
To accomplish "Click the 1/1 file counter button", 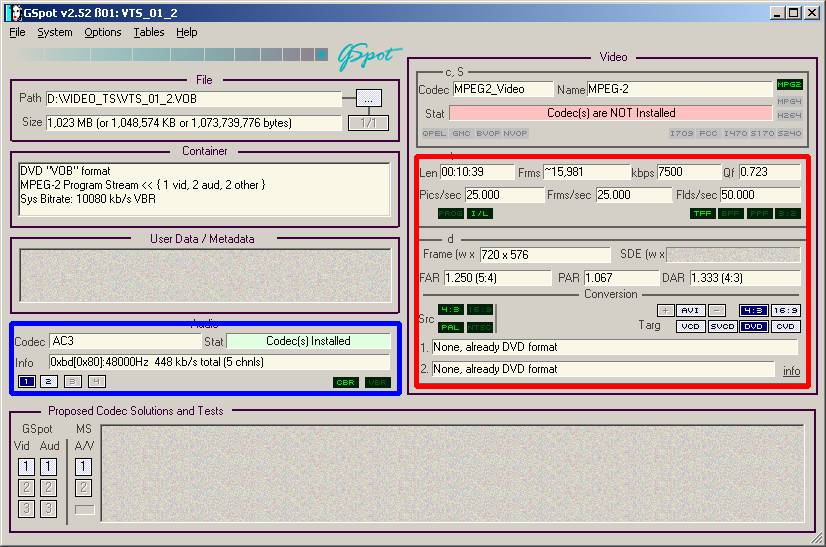I will 368,123.
